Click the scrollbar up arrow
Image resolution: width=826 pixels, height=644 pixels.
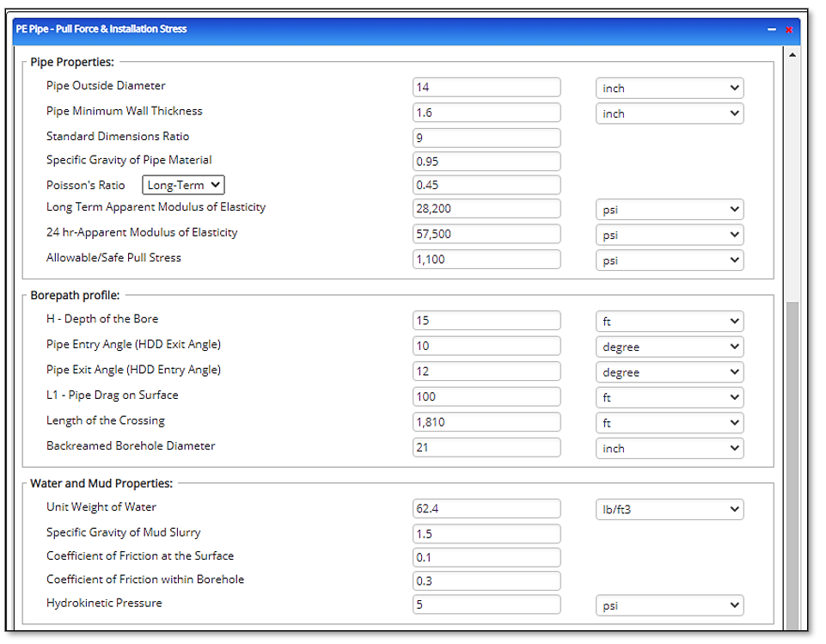(x=791, y=54)
